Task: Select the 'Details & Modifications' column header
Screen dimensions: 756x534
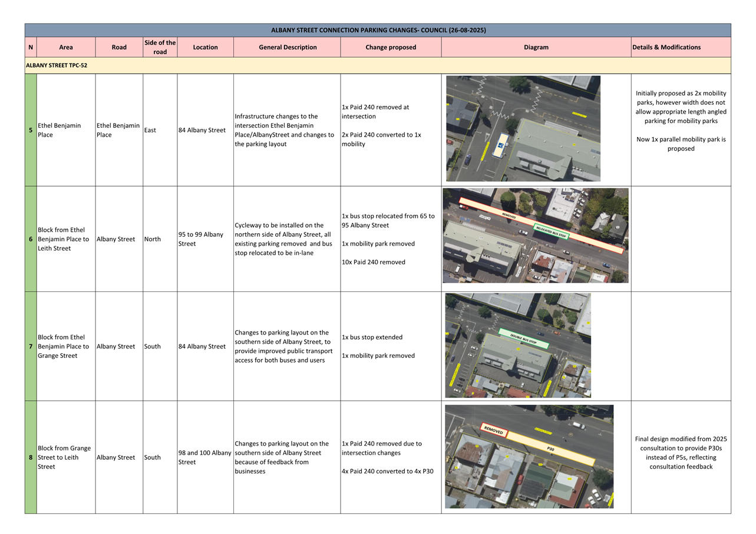Action: 666,47
